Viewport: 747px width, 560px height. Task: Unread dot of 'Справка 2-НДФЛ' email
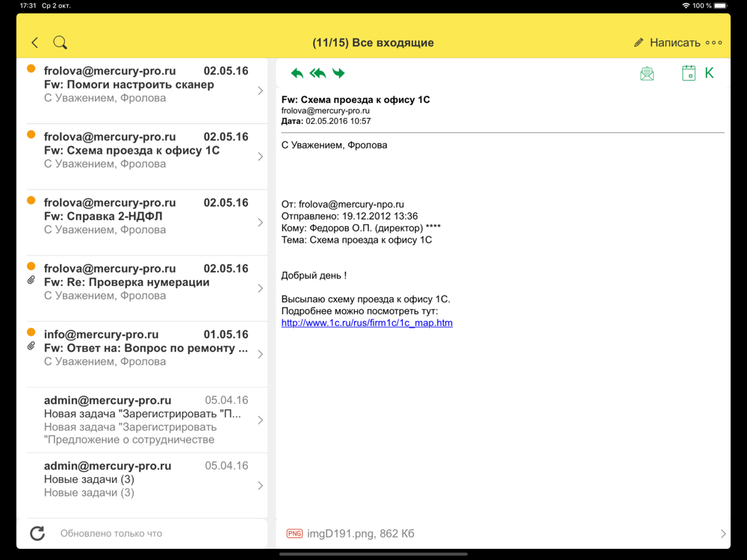31,200
